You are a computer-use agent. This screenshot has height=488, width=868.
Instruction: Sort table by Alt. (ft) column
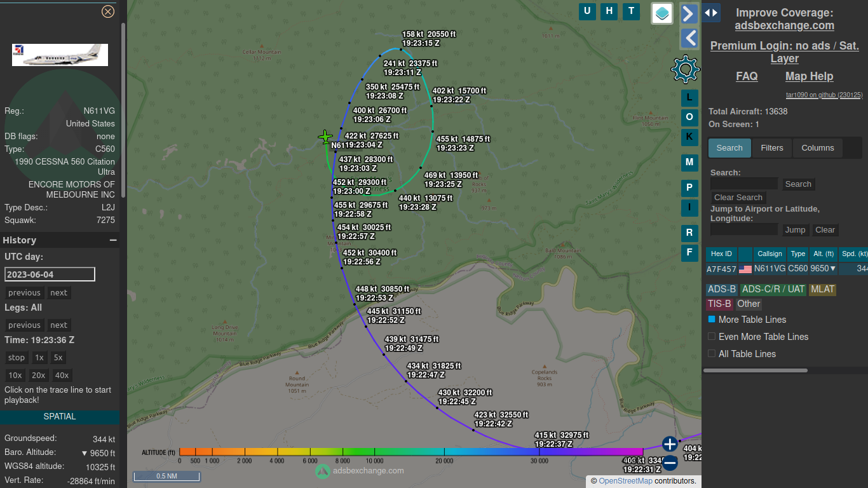point(823,254)
